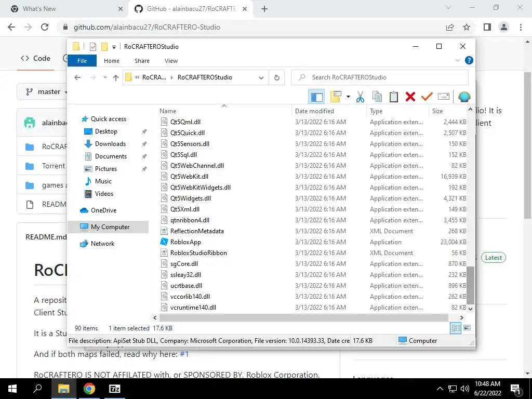Click the Properties checkmark icon in title bar
Image resolution: width=532 pixels, height=399 pixels.
click(x=92, y=46)
